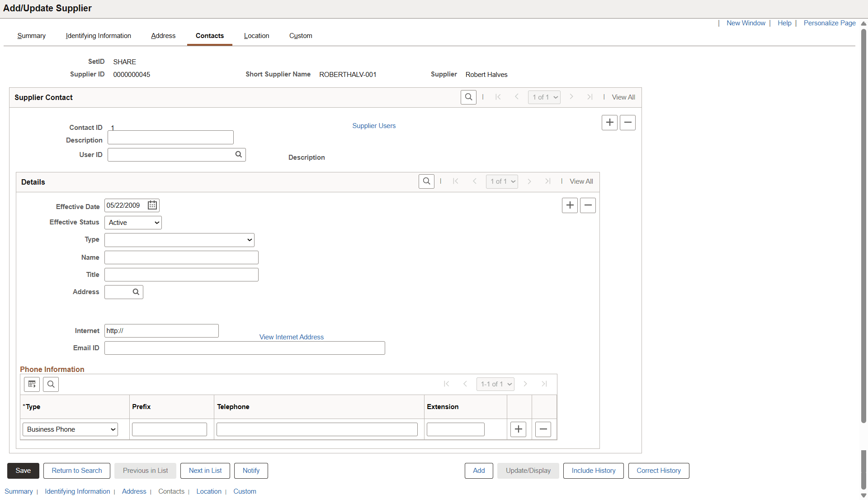Open the Effective Date calendar picker
The image size is (868, 500).
[x=152, y=205]
